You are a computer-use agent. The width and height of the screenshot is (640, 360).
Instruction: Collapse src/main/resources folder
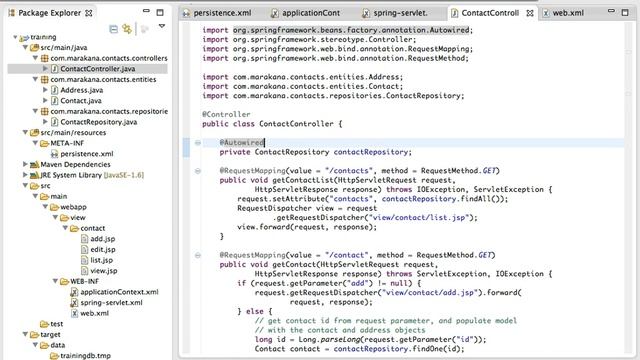(25, 132)
